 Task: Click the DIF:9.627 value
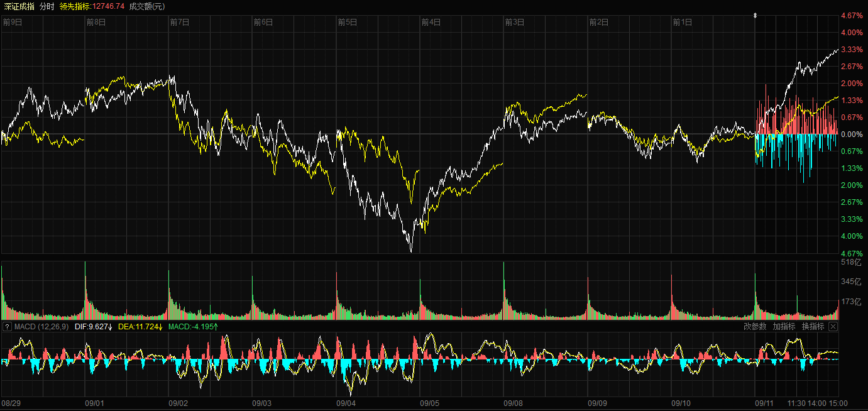click(x=93, y=327)
